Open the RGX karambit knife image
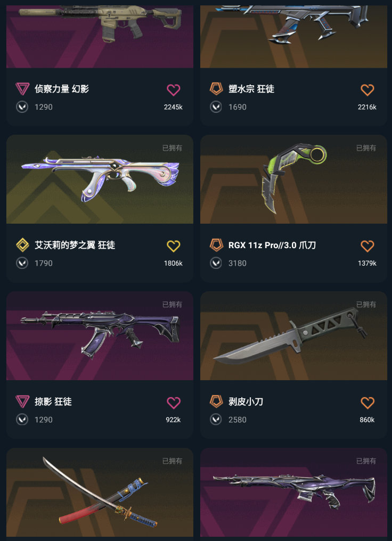The height and width of the screenshot is (541, 392). click(293, 179)
